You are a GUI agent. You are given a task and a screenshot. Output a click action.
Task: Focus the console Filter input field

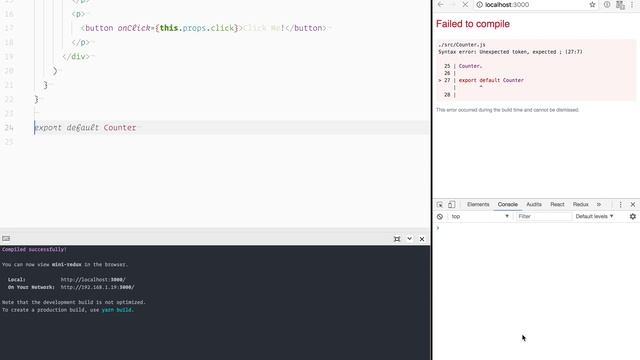click(544, 216)
